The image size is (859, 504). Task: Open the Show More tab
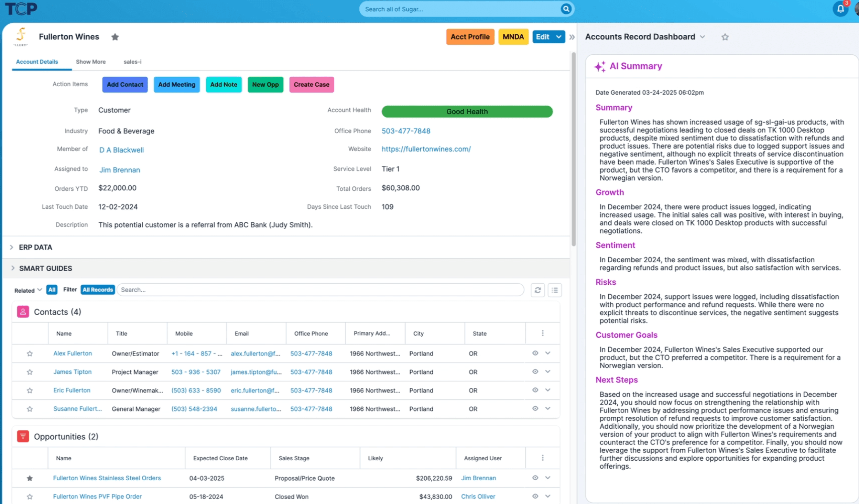coord(90,62)
